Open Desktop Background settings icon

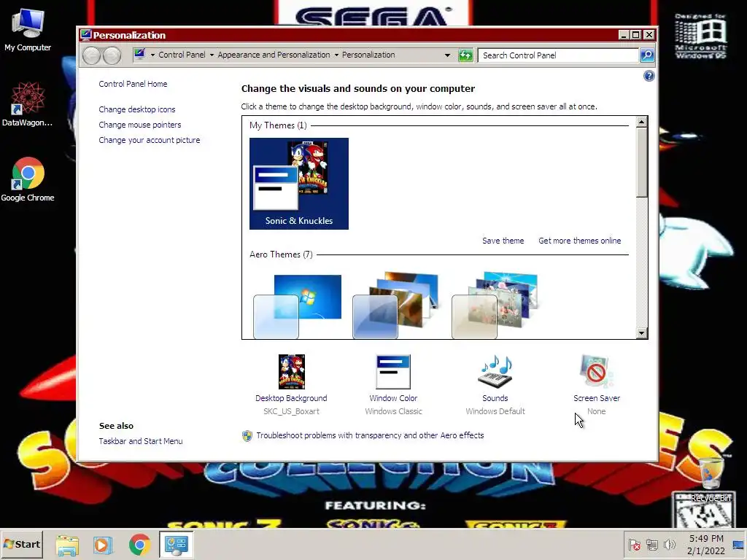(x=291, y=371)
